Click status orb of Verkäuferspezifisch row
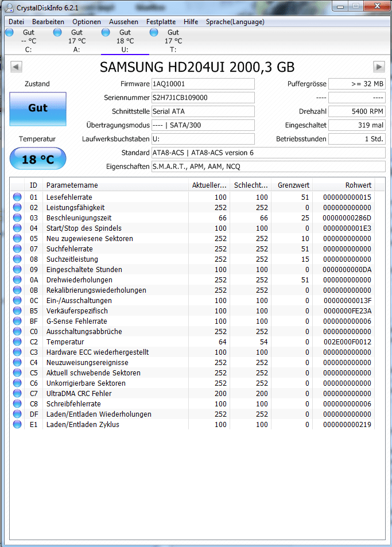This screenshot has height=547, width=392. click(x=17, y=311)
